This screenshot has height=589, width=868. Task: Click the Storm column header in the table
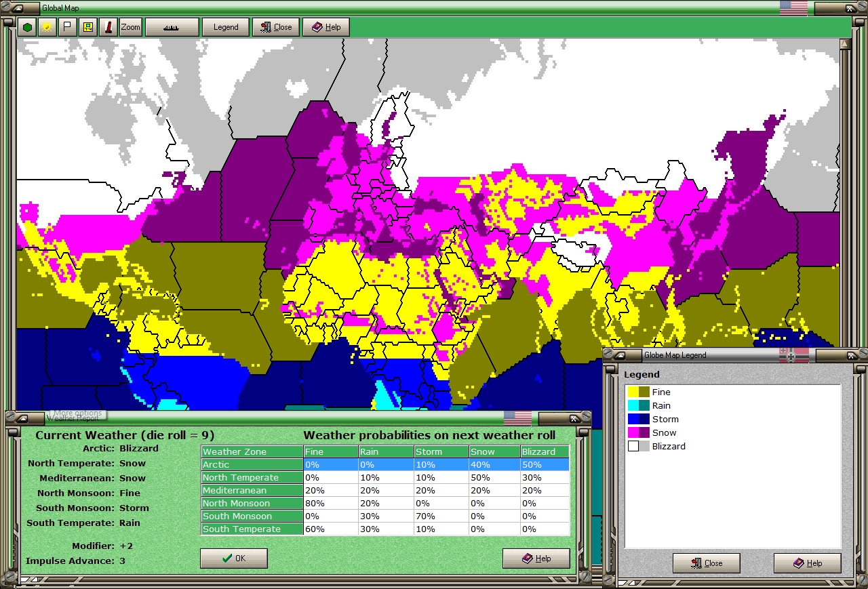pyautogui.click(x=441, y=452)
